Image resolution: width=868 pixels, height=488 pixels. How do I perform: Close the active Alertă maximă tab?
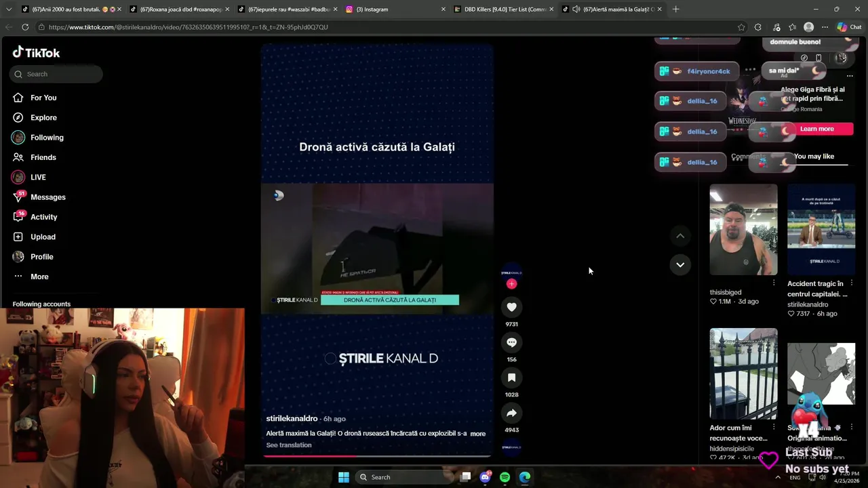(659, 9)
